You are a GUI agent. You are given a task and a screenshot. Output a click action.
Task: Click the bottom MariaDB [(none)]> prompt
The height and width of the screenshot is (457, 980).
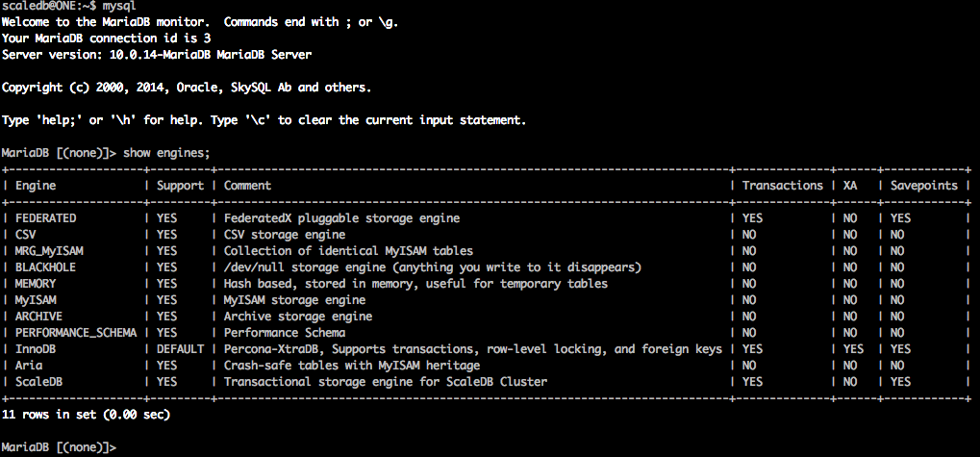click(59, 447)
